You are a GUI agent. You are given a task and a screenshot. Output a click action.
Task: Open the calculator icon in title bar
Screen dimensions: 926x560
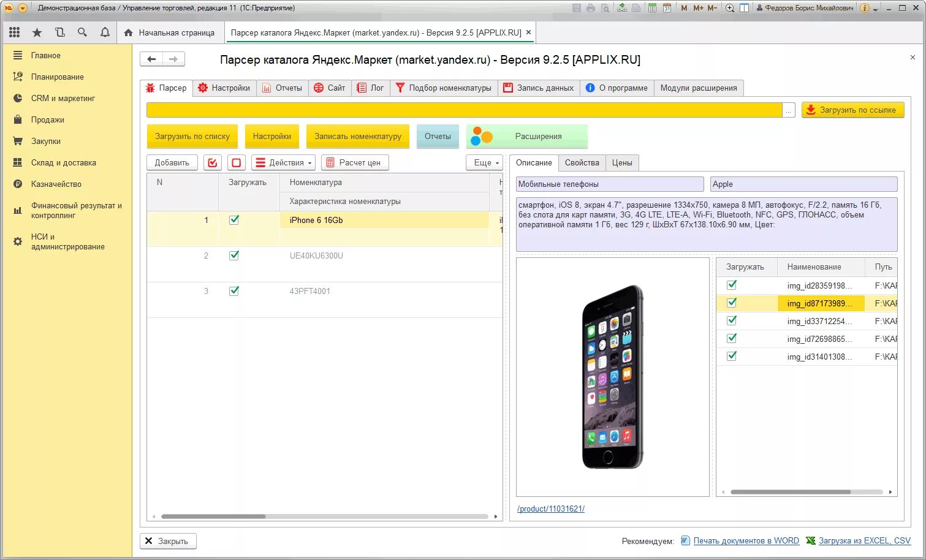[x=652, y=8]
